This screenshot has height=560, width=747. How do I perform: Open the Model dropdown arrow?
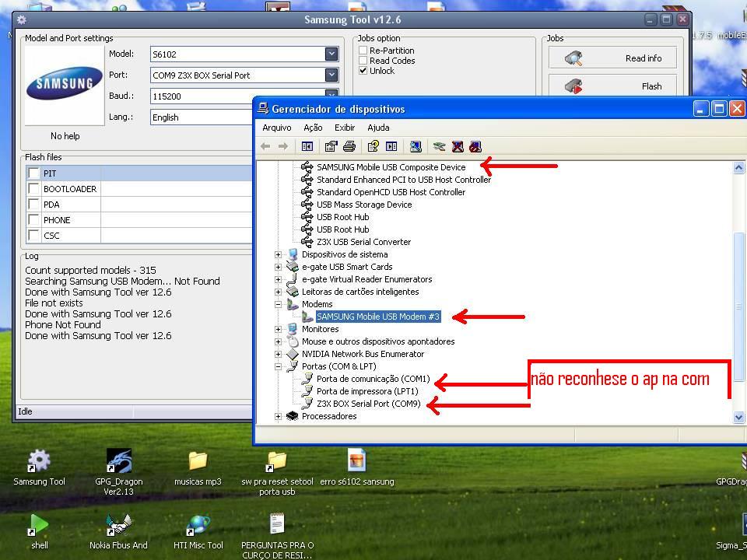point(331,54)
